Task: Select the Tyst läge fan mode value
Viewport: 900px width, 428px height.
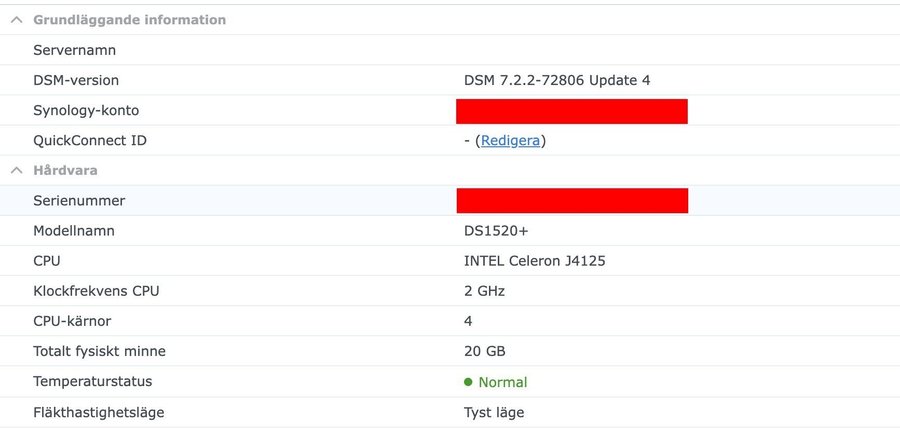Action: pos(494,412)
